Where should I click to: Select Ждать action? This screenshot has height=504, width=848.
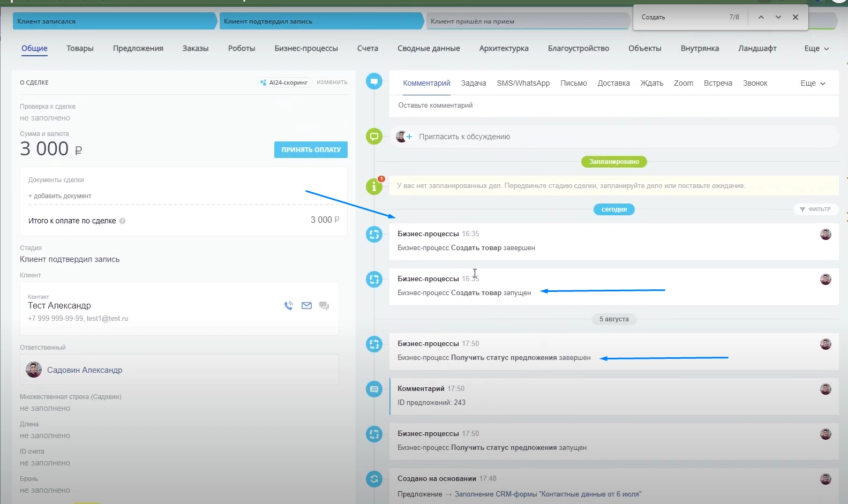(x=652, y=83)
